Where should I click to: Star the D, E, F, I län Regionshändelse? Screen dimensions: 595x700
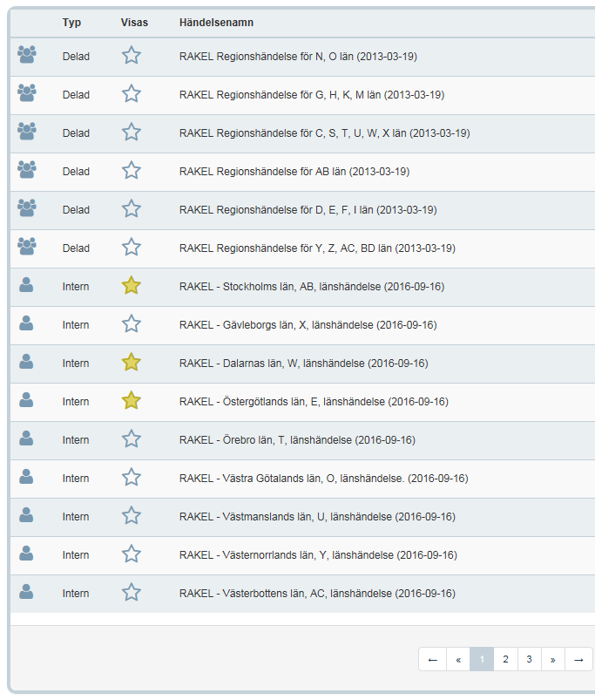132,209
